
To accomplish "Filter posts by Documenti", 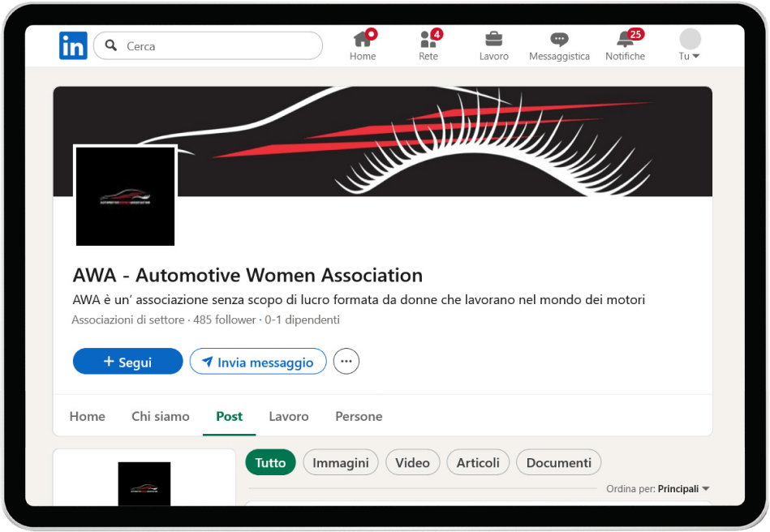I will point(558,462).
